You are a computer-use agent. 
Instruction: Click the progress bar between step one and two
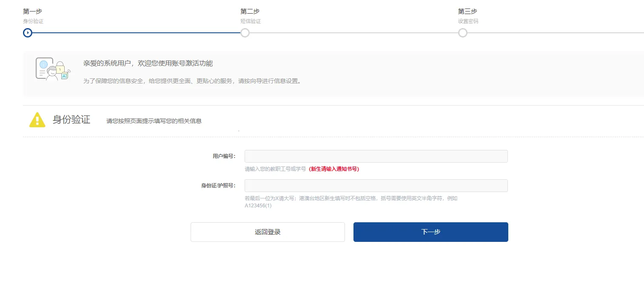[136, 33]
